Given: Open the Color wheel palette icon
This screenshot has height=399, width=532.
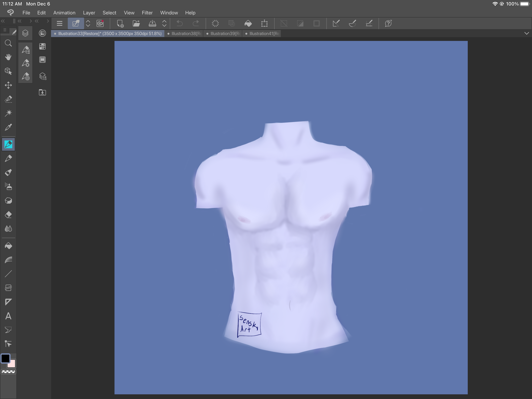Looking at the screenshot, I should (x=43, y=33).
